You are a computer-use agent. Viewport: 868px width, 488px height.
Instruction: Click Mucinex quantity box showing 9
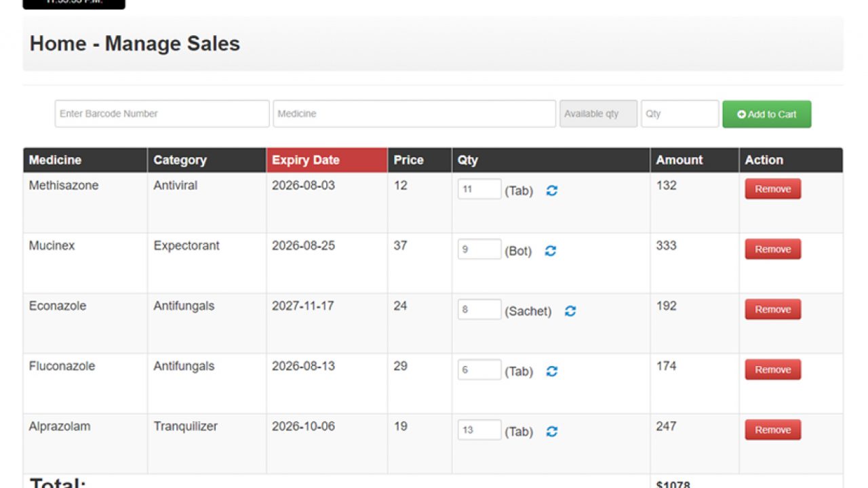pyautogui.click(x=479, y=249)
